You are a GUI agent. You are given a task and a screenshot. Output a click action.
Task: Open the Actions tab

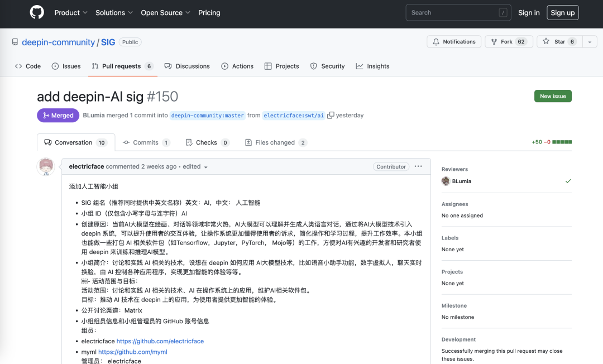[237, 66]
